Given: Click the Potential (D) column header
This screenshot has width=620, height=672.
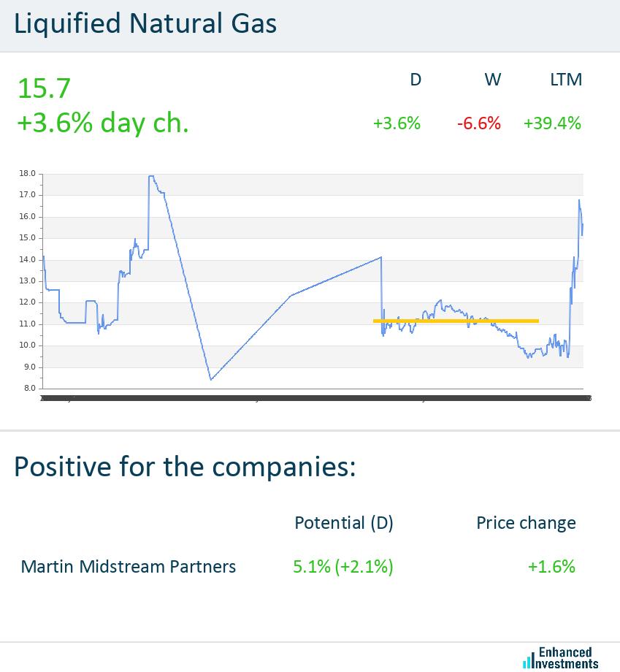Looking at the screenshot, I should click(x=343, y=523).
